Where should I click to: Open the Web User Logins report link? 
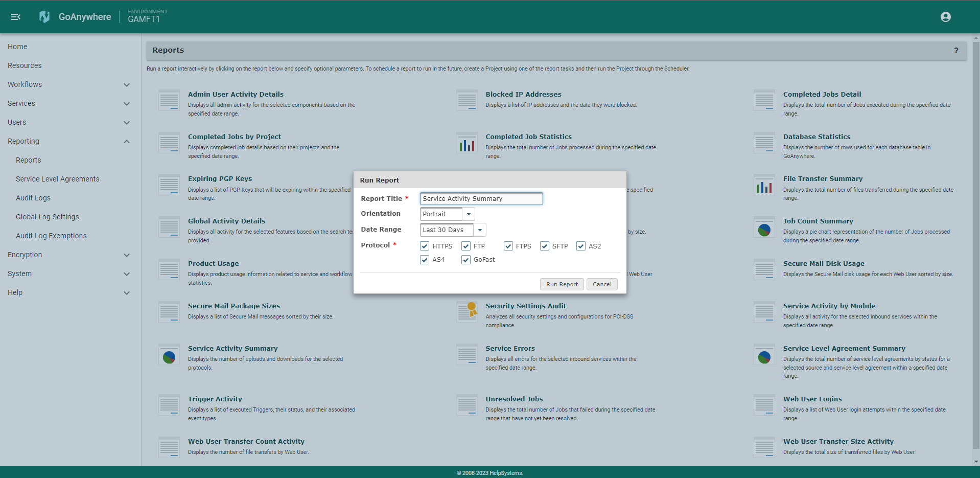click(812, 399)
